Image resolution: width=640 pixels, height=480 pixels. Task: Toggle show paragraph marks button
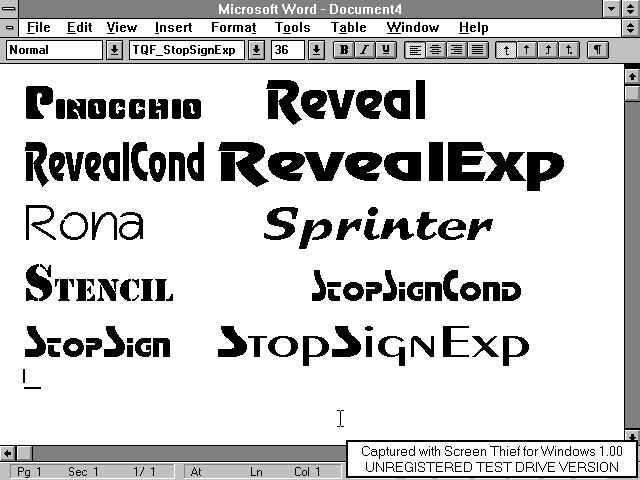598,50
